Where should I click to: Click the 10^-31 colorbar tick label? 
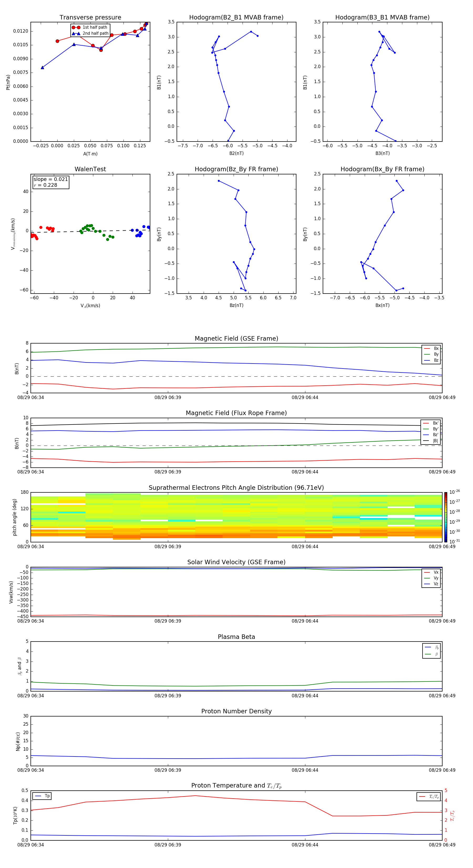click(x=455, y=542)
